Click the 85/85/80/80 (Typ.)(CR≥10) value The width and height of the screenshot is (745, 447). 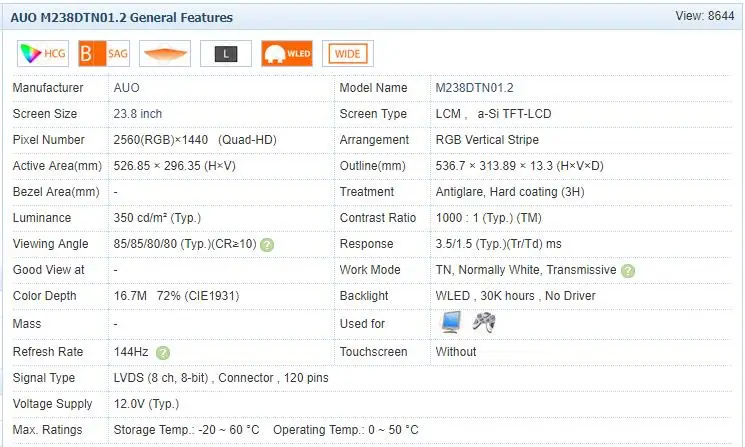click(185, 244)
